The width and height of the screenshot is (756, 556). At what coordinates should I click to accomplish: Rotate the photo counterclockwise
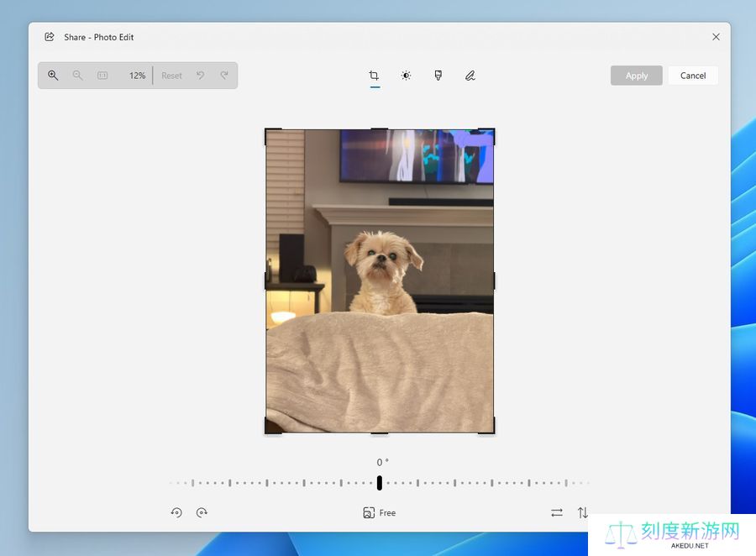[x=176, y=512]
